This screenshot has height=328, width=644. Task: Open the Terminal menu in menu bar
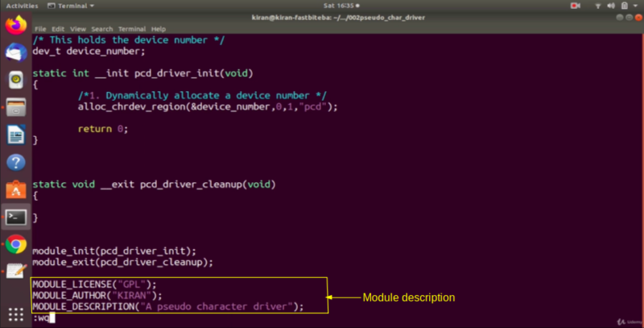(132, 29)
